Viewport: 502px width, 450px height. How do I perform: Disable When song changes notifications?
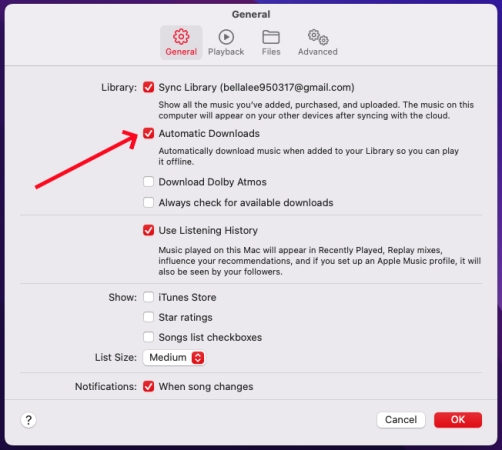click(148, 387)
